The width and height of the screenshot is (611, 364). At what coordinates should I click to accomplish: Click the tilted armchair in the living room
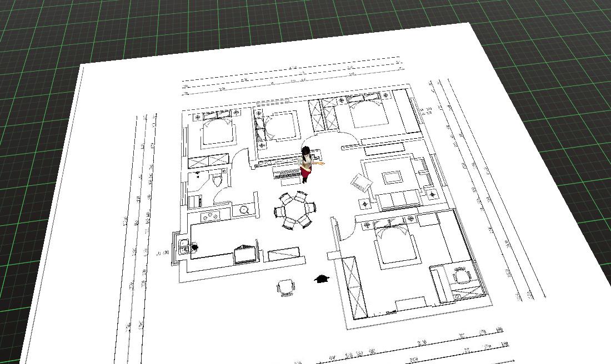360,182
